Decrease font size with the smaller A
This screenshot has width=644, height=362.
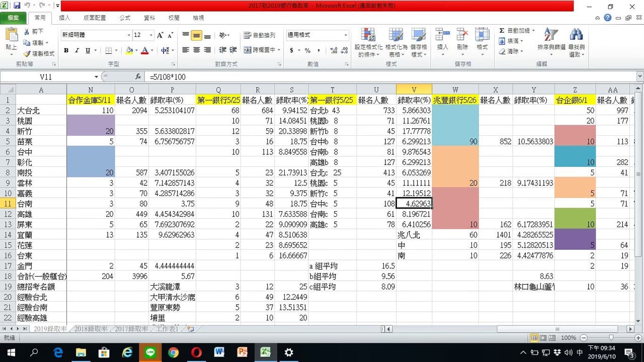point(171,35)
